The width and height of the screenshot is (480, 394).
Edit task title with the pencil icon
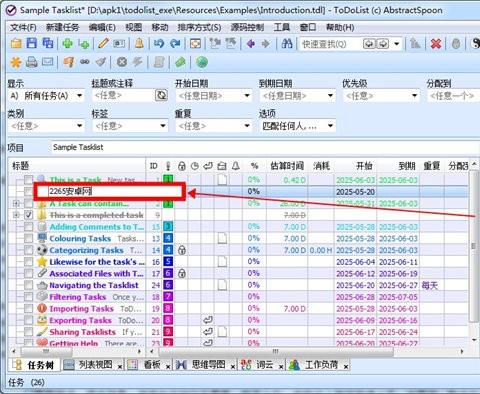[103, 43]
